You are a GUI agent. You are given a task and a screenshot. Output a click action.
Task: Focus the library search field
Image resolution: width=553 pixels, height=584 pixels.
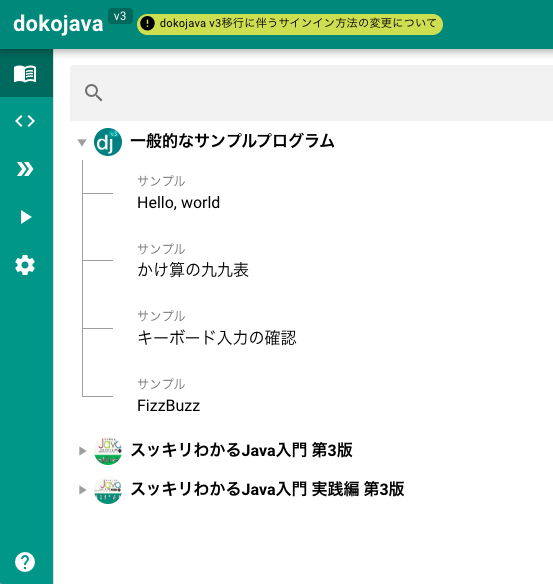(311, 93)
